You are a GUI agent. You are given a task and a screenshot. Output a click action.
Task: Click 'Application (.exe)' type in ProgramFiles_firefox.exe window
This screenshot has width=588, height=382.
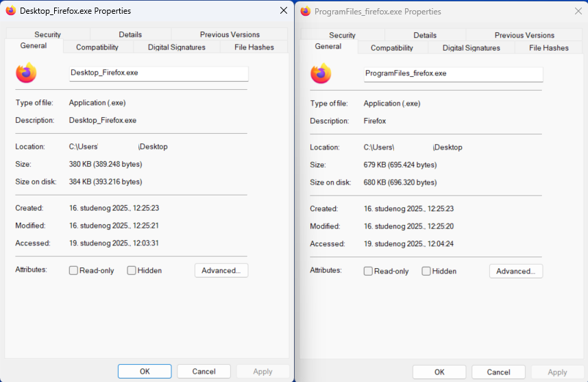click(x=392, y=104)
